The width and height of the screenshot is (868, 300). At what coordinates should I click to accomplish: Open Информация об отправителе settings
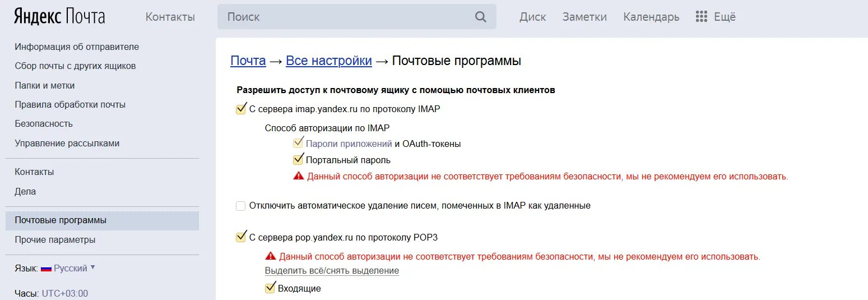point(77,47)
